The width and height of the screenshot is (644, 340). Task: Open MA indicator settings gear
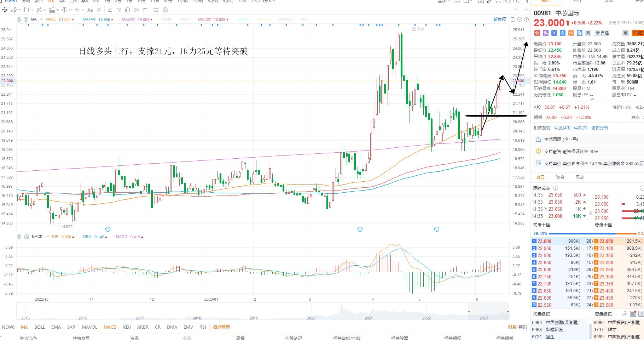pyautogui.click(x=19, y=19)
